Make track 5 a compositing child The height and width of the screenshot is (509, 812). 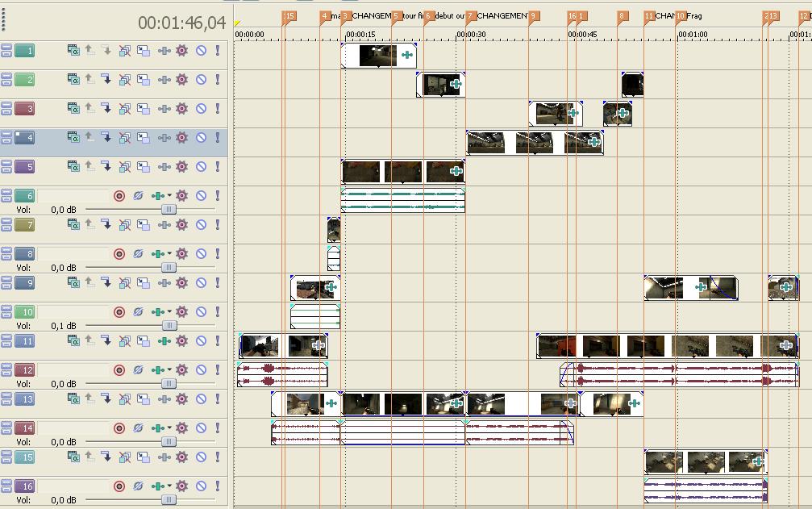(x=106, y=166)
